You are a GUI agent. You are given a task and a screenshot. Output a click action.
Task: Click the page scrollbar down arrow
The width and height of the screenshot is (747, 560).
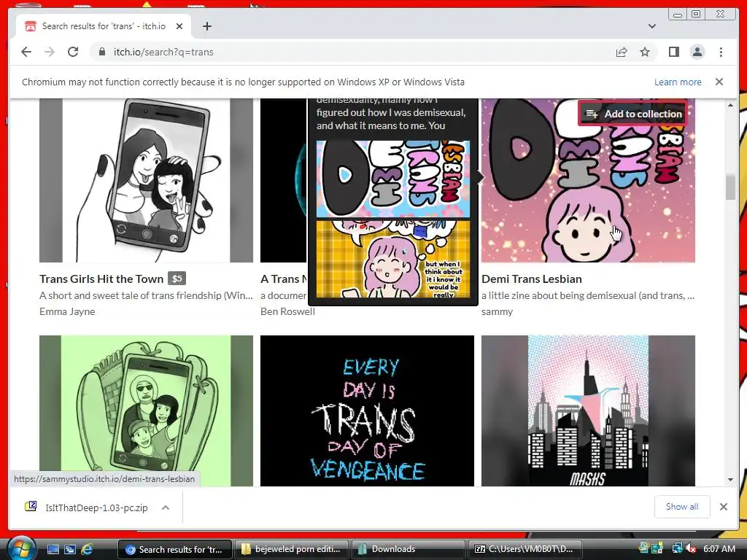[x=730, y=480]
